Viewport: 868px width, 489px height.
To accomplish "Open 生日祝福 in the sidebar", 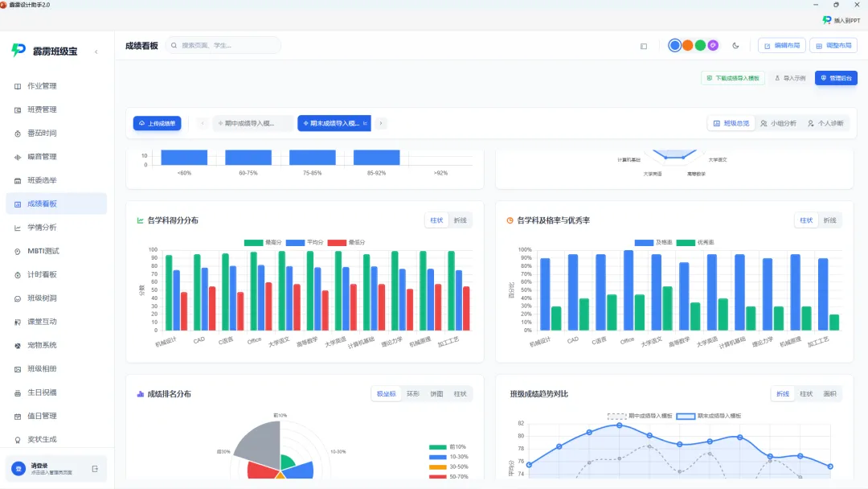I will tap(56, 392).
